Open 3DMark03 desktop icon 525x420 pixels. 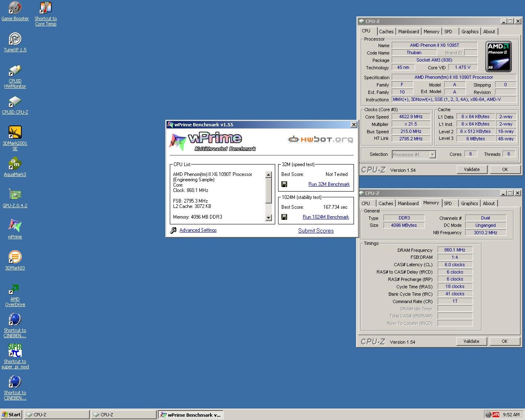pyautogui.click(x=15, y=260)
